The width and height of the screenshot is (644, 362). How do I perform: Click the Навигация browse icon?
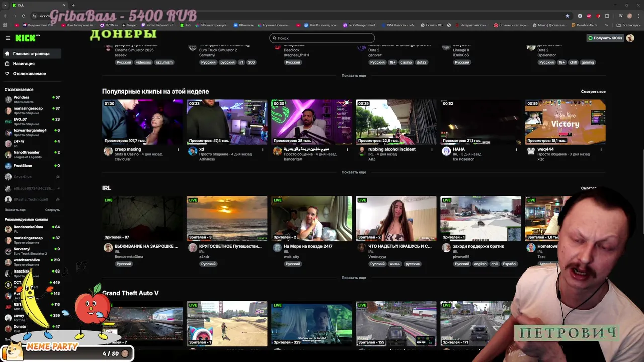[7, 63]
